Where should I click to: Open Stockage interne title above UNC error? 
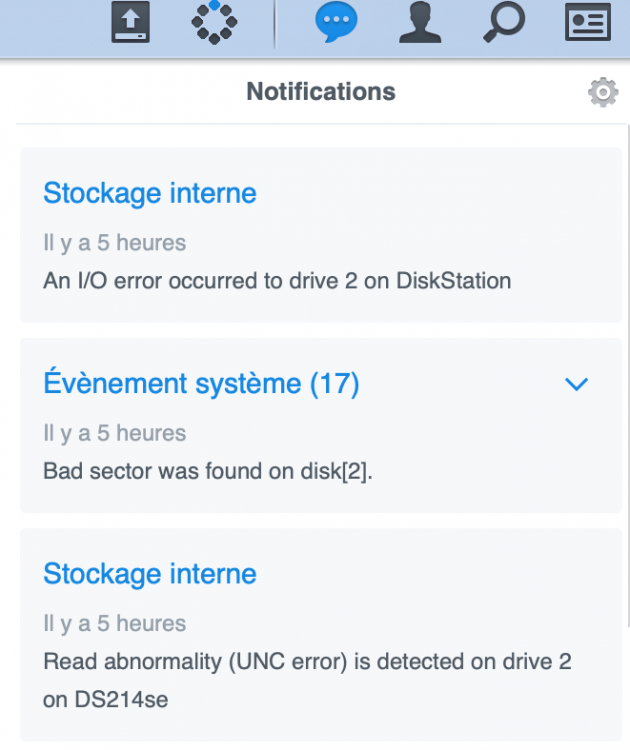[150, 574]
